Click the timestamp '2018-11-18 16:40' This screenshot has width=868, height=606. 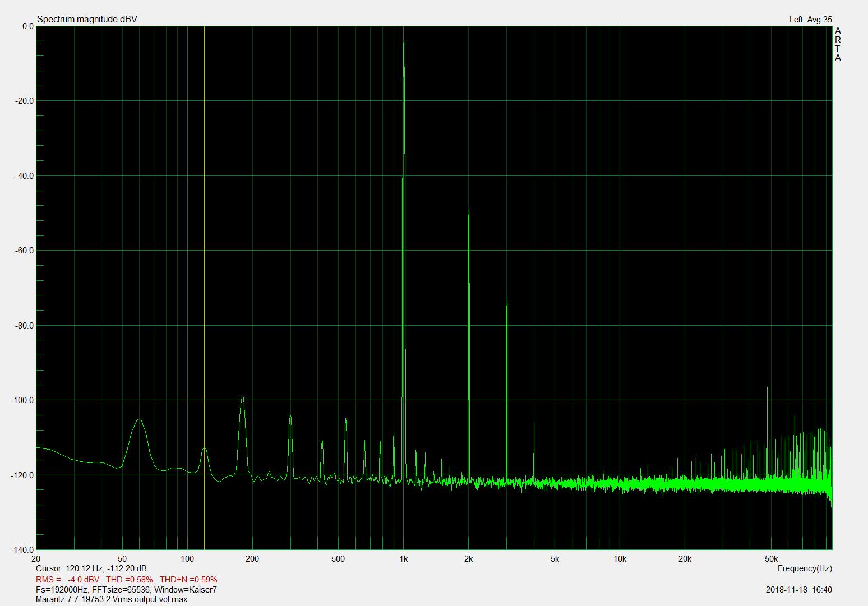[798, 590]
